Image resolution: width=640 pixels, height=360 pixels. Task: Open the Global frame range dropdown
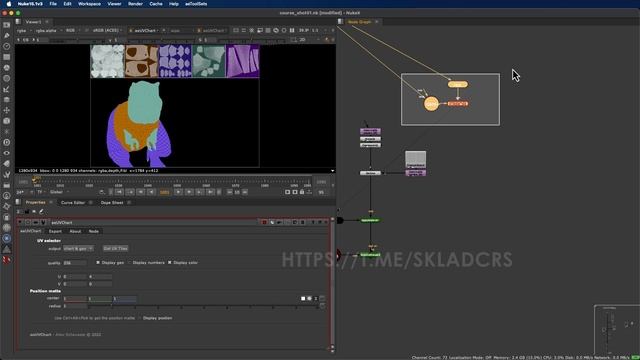[x=59, y=192]
